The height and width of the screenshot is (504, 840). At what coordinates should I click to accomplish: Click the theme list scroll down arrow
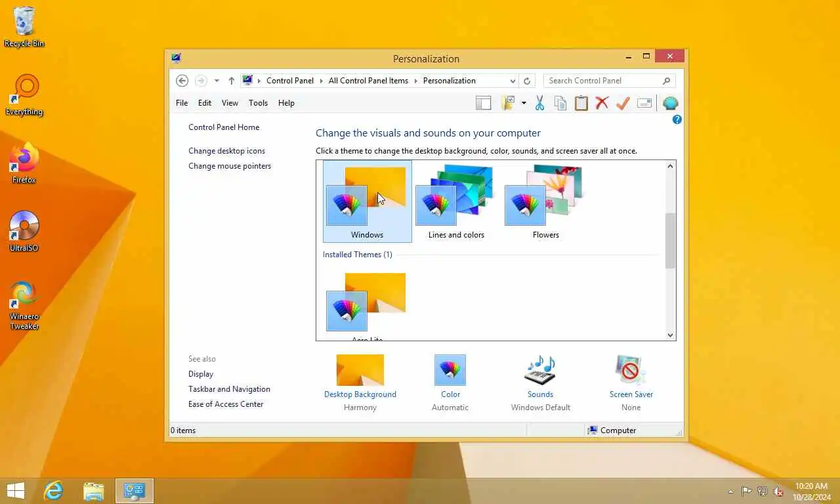(x=670, y=335)
